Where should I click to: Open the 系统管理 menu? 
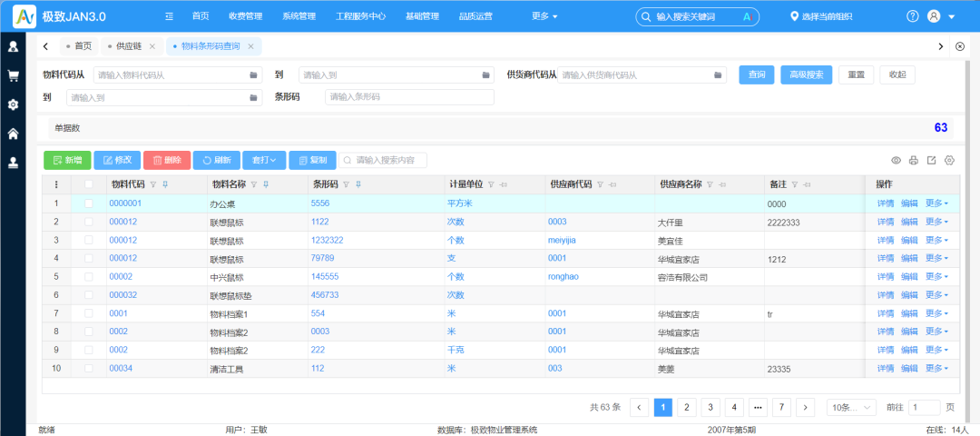299,16
